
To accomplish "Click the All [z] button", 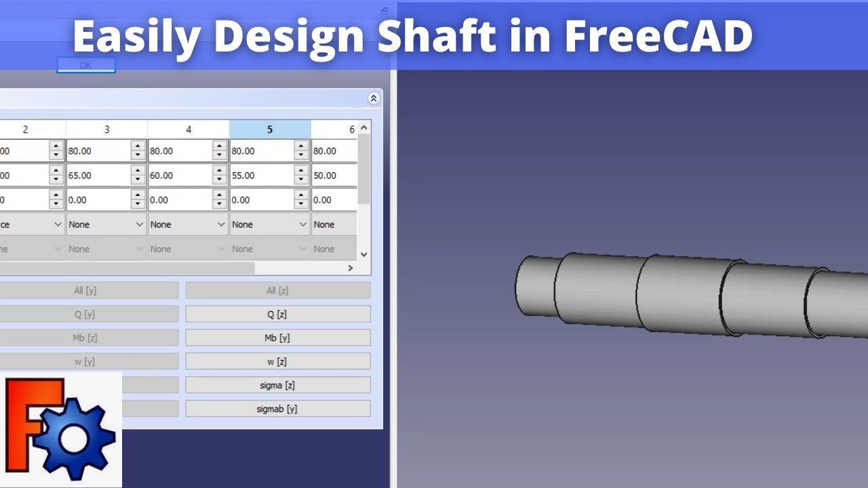I will (x=278, y=291).
